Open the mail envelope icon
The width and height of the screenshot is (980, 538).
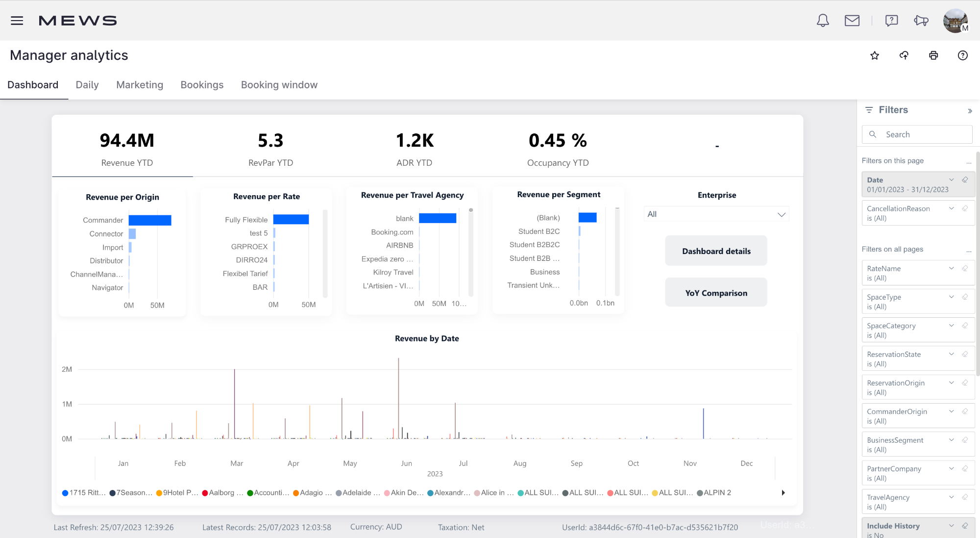[852, 21]
